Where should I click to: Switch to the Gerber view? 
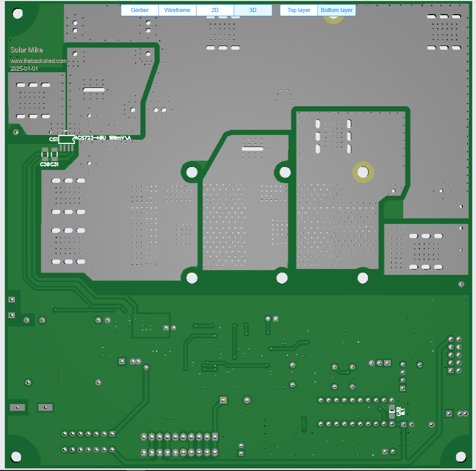coord(140,10)
